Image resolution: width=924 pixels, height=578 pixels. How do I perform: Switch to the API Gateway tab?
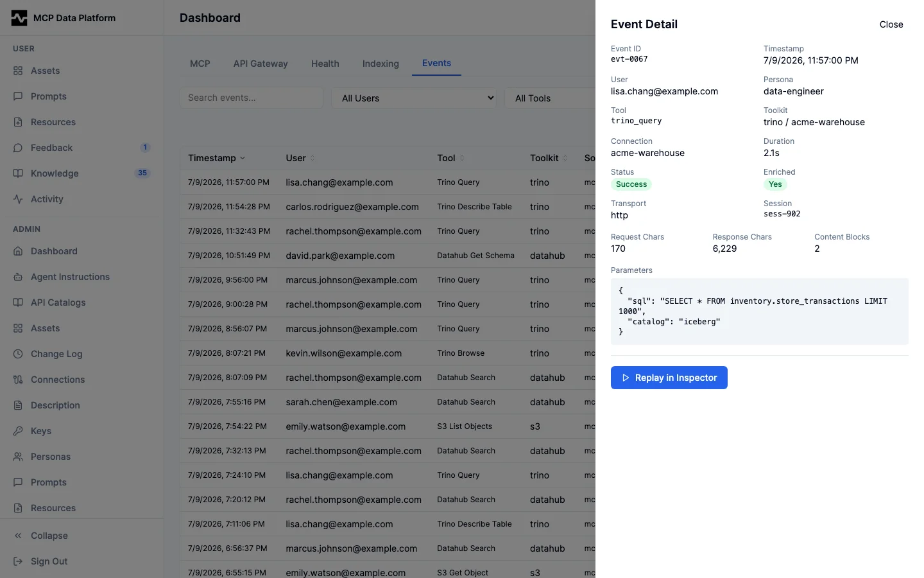point(261,64)
